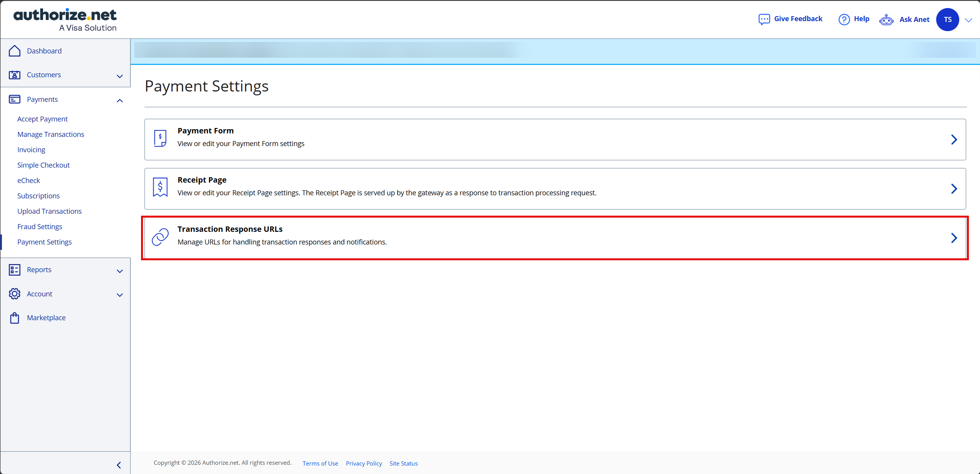This screenshot has width=980, height=474.
Task: Click the Transaction Response URLs title
Action: [230, 229]
